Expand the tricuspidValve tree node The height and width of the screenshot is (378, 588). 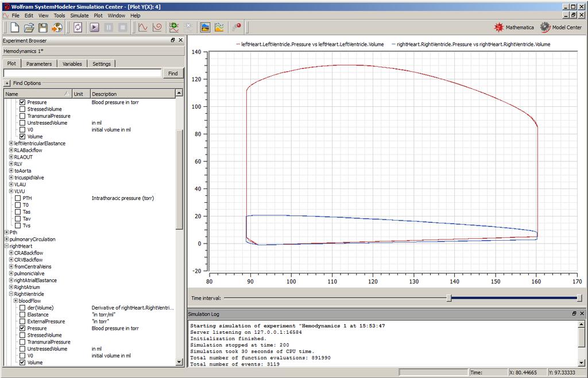11,178
